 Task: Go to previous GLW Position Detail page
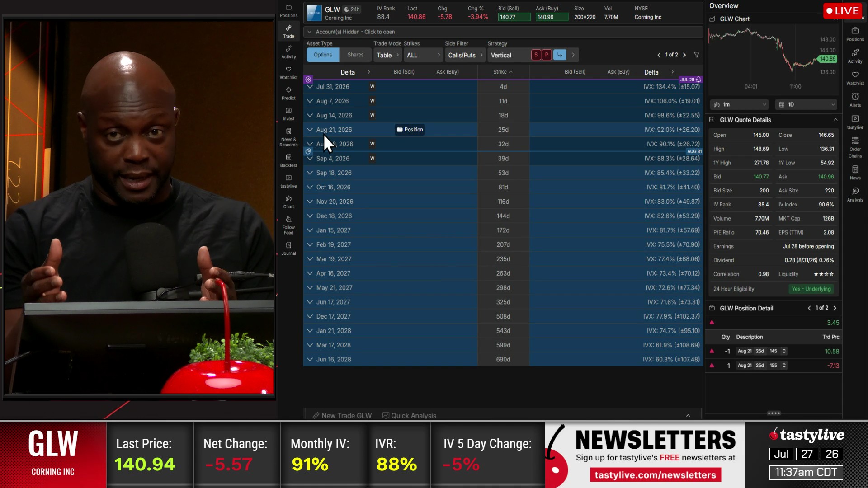tap(809, 308)
